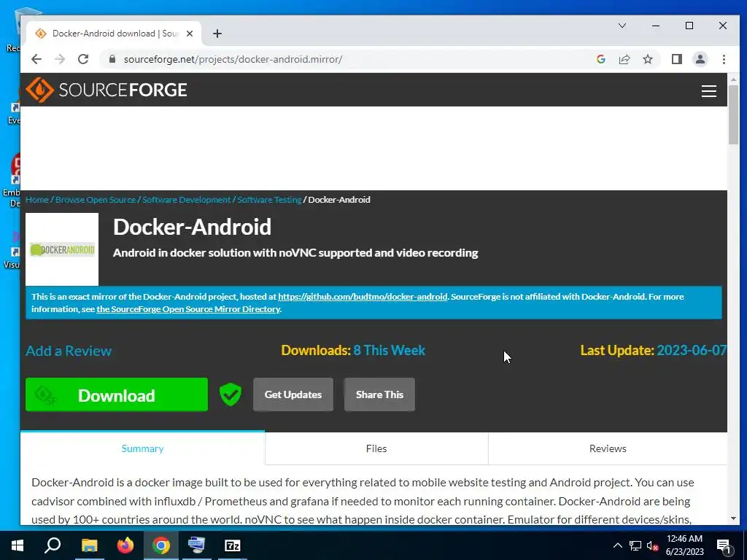Click the Chrome forward arrow
This screenshot has height=560, width=747.
[60, 59]
